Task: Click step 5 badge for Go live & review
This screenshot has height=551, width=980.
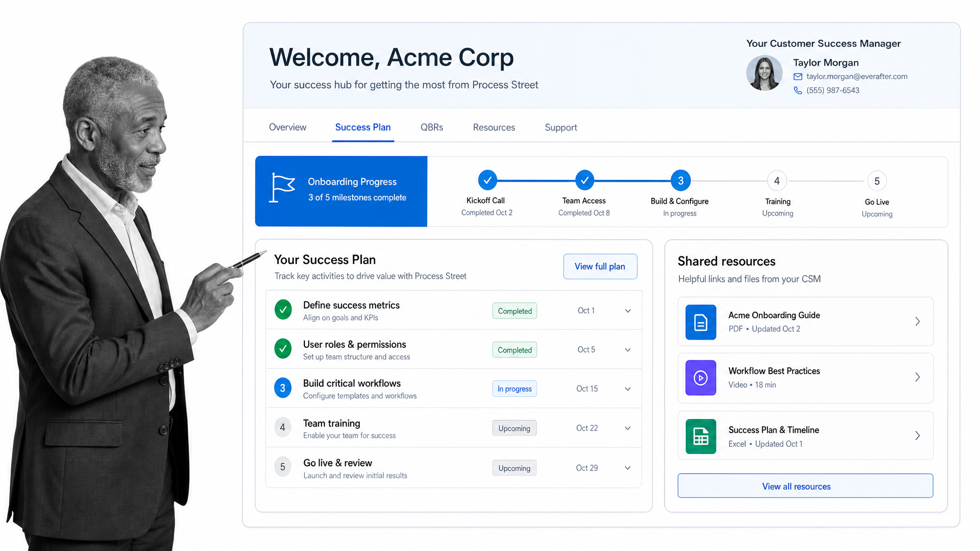Action: coord(283,467)
